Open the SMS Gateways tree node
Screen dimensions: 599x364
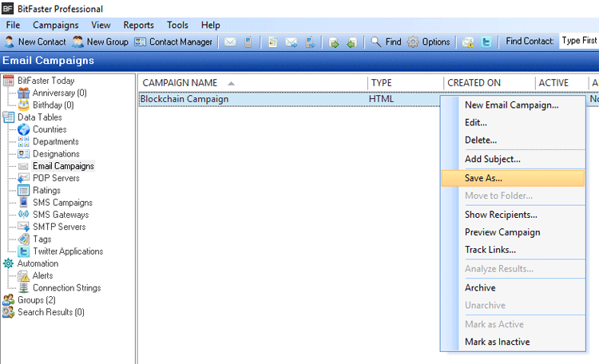(60, 215)
